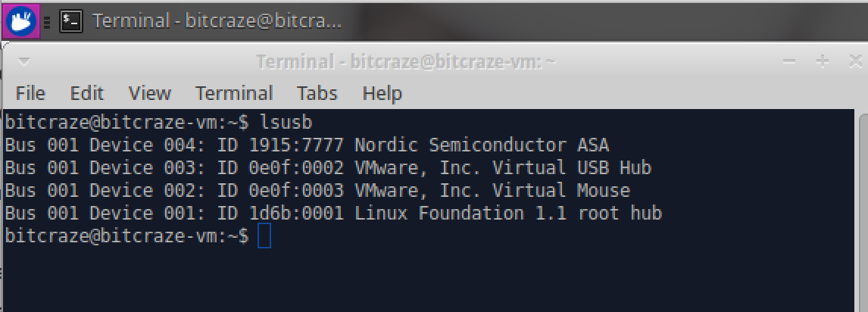Click the terminal cursor at the prompt
This screenshot has height=312, width=868.
click(264, 236)
